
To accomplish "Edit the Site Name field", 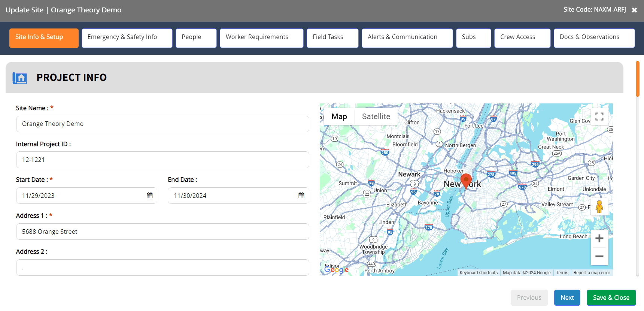I will 162,124.
